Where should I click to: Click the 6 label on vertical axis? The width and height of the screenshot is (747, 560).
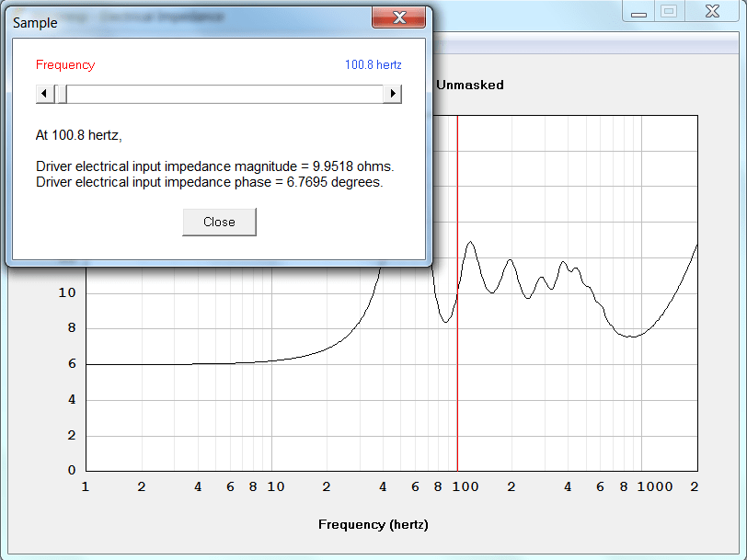click(x=72, y=364)
